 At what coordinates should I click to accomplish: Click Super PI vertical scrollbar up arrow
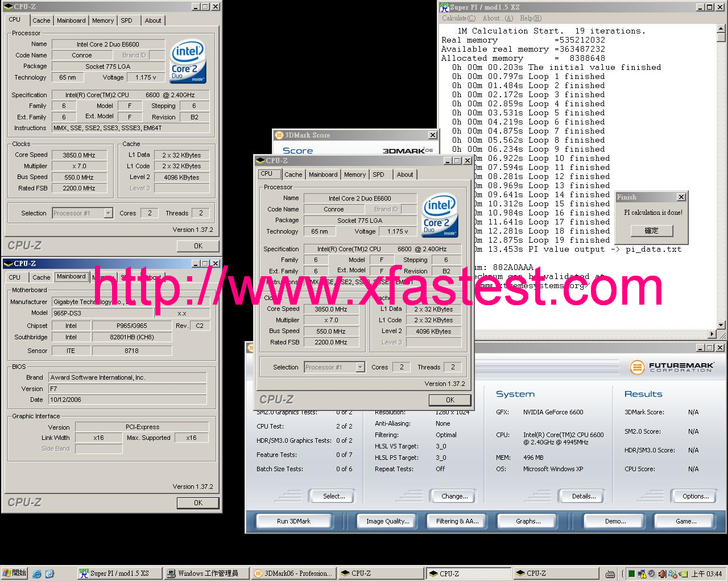[721, 28]
